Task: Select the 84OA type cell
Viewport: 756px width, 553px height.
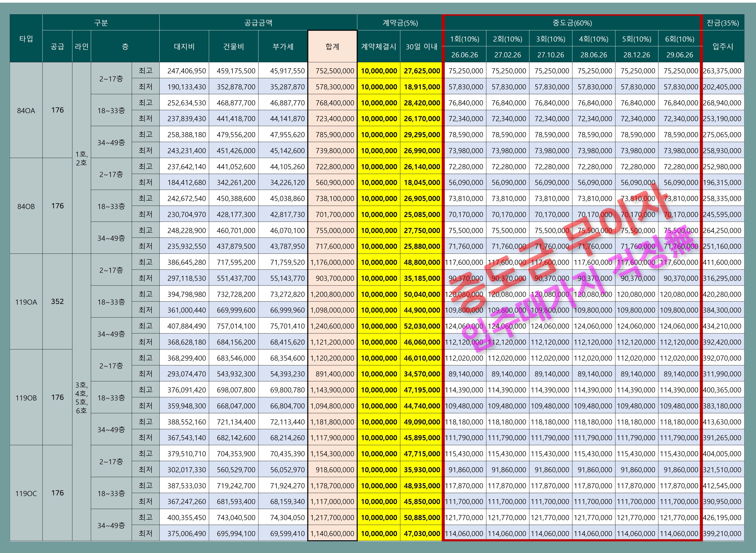Action: (26, 111)
